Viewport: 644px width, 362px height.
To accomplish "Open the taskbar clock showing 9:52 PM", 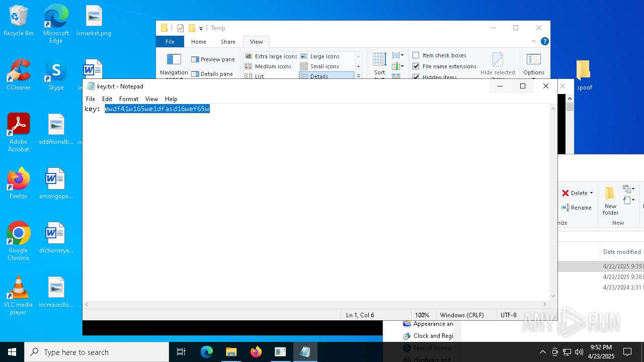I will click(x=601, y=352).
